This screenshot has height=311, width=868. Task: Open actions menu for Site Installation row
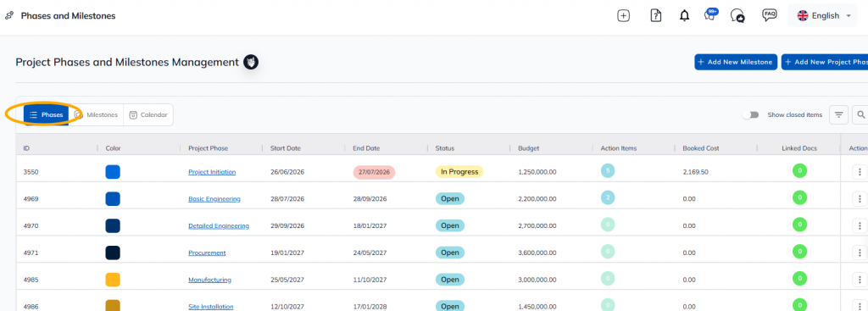[x=860, y=306]
